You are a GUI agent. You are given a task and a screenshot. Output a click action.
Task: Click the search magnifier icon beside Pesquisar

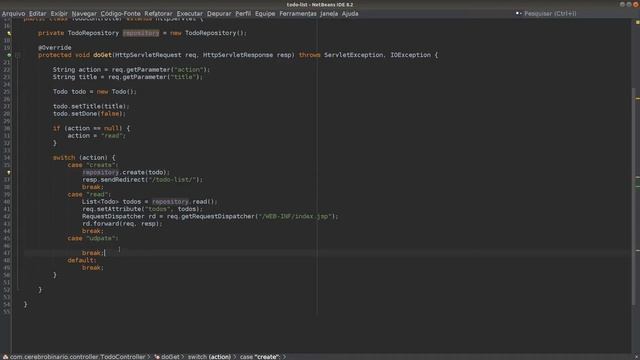[x=518, y=13]
